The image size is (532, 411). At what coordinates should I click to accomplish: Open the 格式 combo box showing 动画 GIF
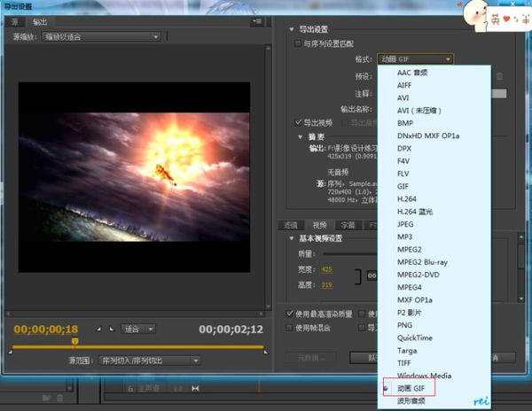point(415,59)
